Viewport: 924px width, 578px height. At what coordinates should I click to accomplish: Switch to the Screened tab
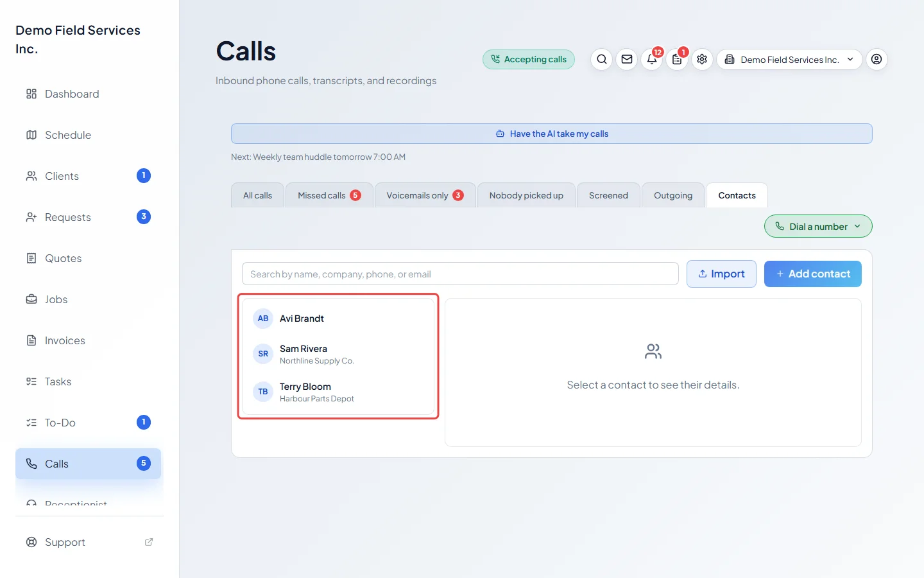click(x=608, y=195)
